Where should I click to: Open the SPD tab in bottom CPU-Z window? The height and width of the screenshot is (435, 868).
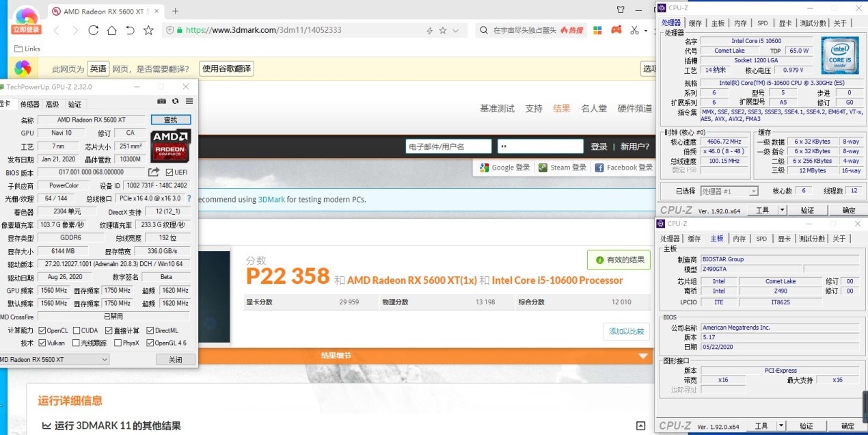click(761, 239)
